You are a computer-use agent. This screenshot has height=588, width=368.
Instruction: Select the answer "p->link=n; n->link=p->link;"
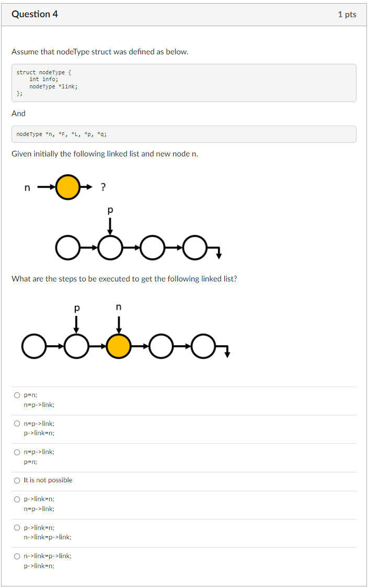coord(17,528)
